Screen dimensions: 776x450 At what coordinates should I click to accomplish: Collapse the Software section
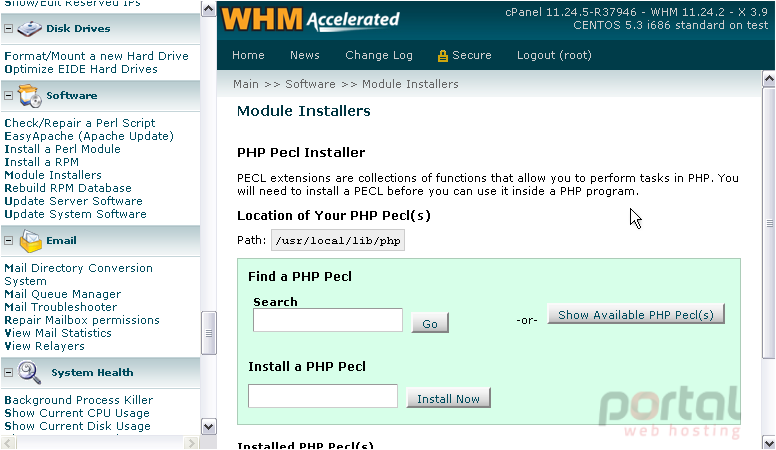[8, 96]
